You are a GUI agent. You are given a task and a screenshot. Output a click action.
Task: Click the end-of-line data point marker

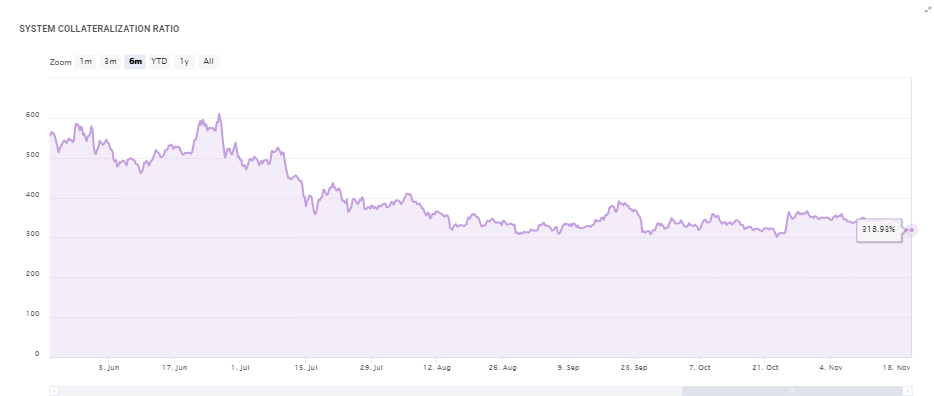pos(911,230)
